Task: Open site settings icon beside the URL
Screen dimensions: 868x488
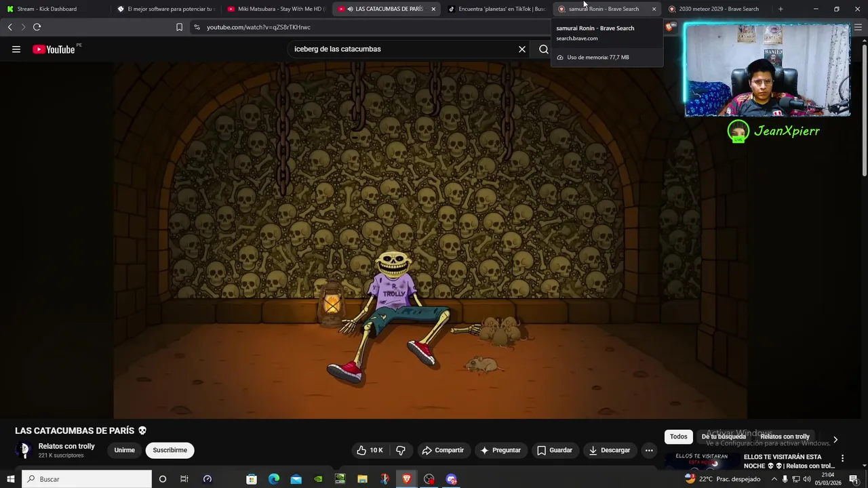Action: tap(197, 27)
